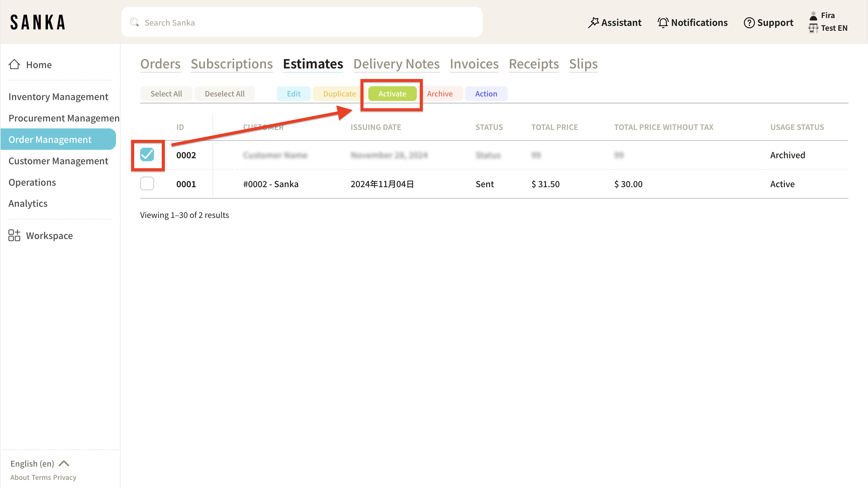Check the estimate 0001 checkbox

tap(147, 184)
